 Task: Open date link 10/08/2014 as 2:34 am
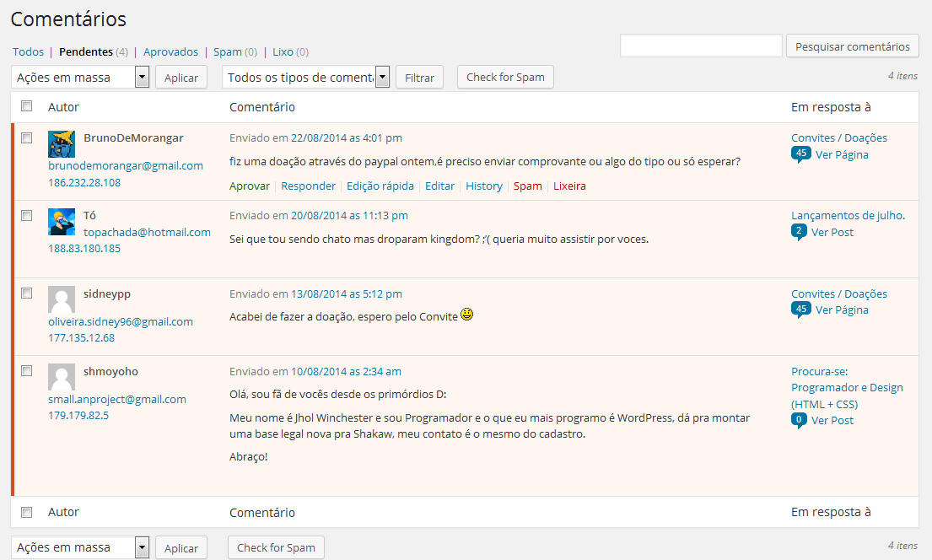tap(346, 372)
